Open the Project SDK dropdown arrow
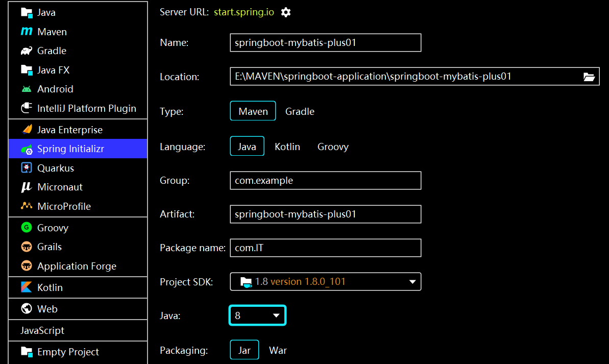Viewport: 609px width, 364px height. pyautogui.click(x=412, y=282)
